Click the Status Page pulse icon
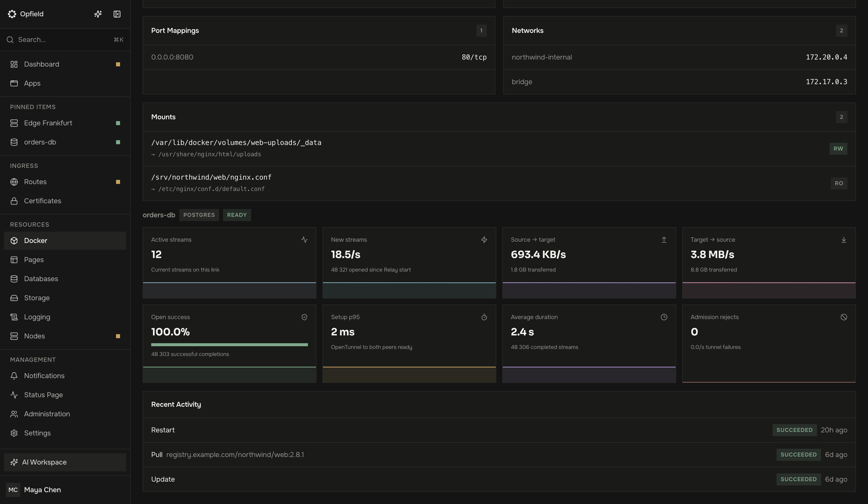The width and height of the screenshot is (868, 504). point(14,395)
